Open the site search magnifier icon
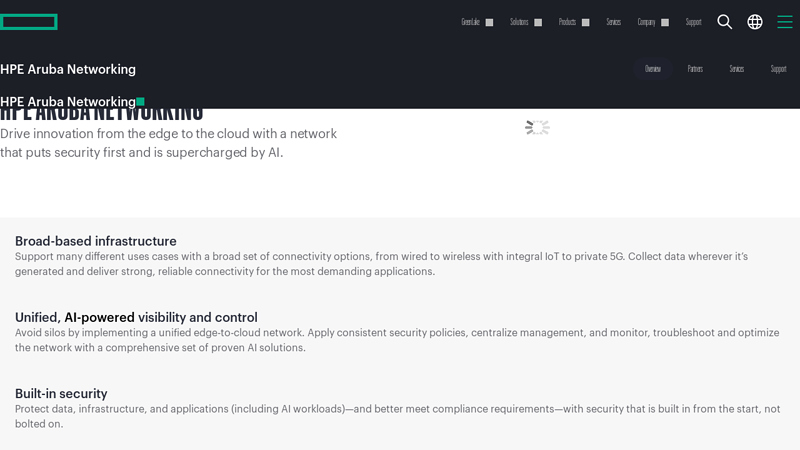 point(724,22)
